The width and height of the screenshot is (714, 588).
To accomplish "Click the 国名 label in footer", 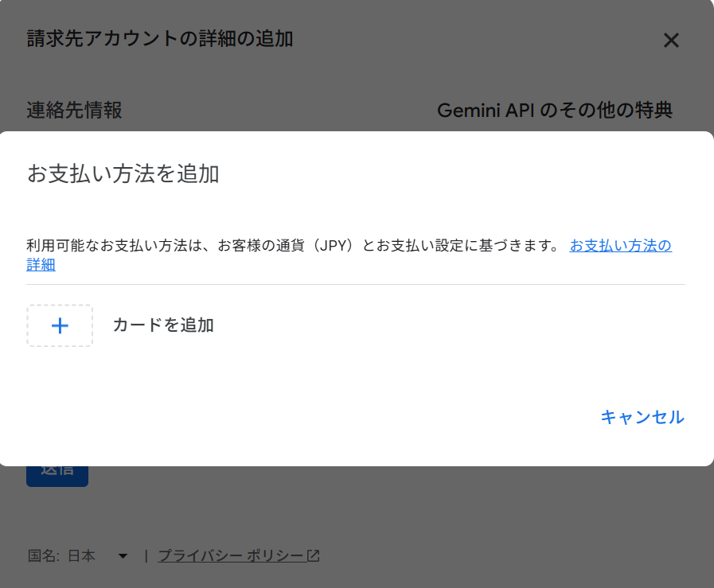I will coord(43,556).
